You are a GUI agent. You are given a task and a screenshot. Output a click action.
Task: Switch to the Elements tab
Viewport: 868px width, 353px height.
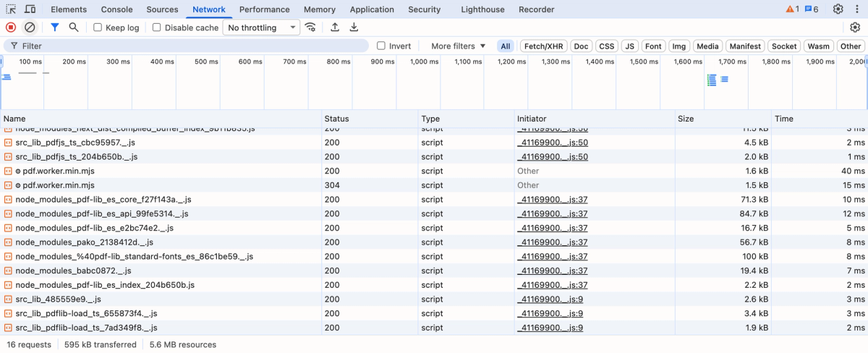tap(69, 9)
